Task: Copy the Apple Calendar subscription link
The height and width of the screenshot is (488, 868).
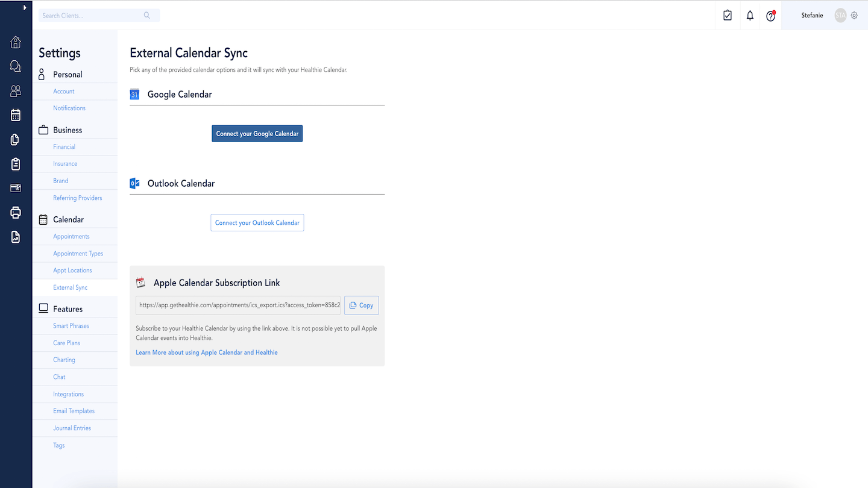Action: tap(361, 305)
